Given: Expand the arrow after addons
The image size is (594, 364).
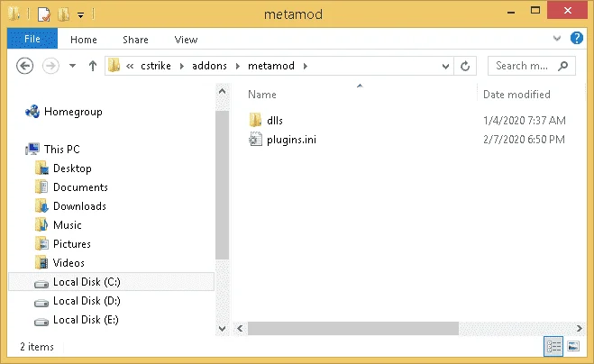Looking at the screenshot, I should click(238, 67).
